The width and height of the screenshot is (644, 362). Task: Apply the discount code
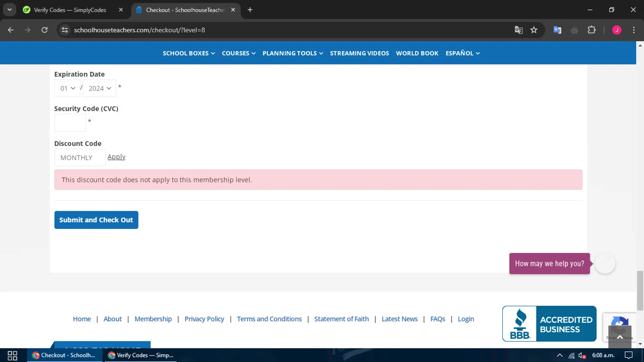coord(116,157)
